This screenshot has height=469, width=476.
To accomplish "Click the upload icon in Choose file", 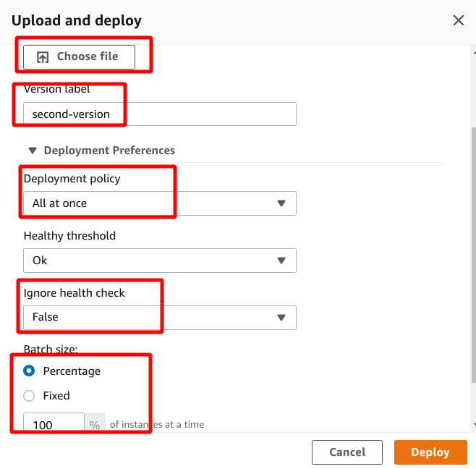I will coord(43,57).
